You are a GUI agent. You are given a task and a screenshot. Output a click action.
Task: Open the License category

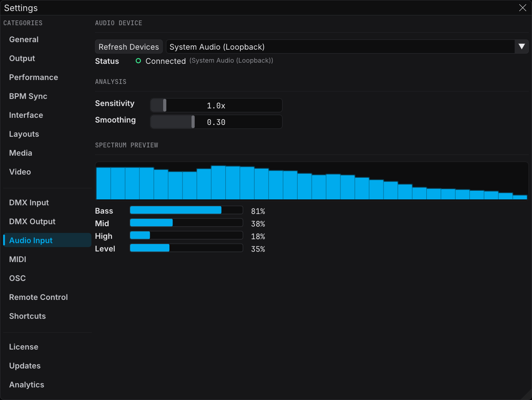[x=47, y=347]
